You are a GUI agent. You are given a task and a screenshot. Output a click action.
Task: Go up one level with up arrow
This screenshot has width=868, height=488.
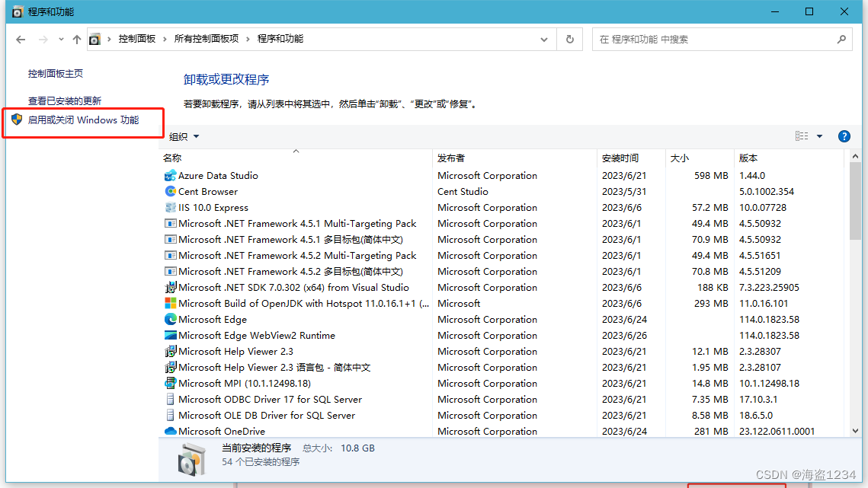(x=77, y=40)
